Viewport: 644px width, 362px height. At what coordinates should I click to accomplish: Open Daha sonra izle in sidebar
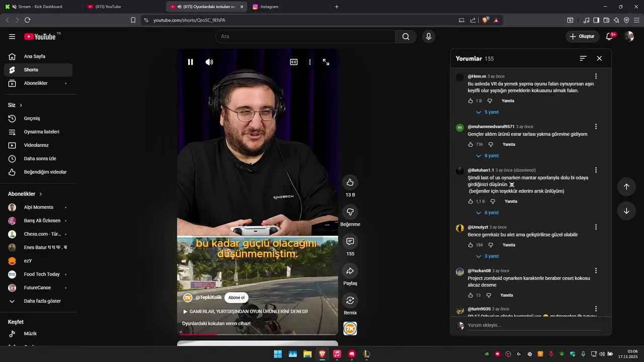[38, 158]
